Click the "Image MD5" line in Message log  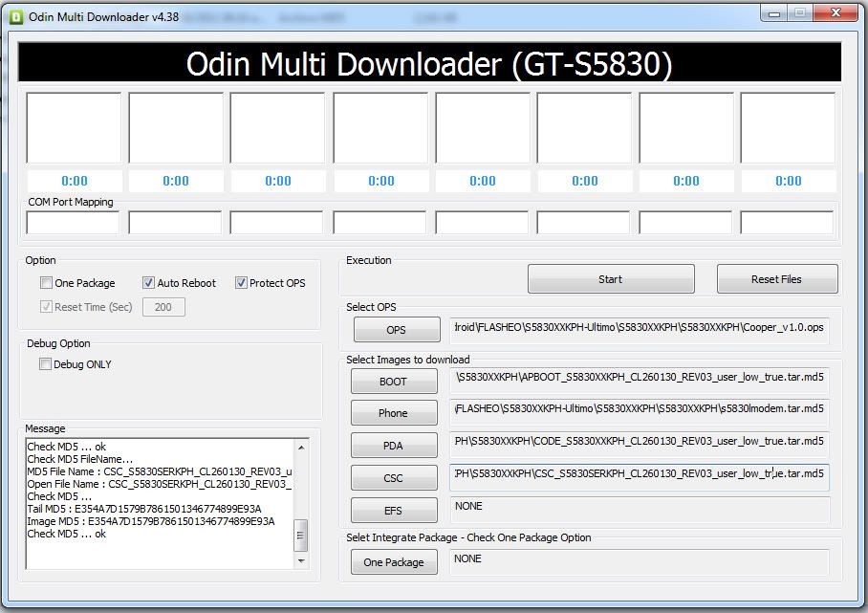pyautogui.click(x=151, y=521)
